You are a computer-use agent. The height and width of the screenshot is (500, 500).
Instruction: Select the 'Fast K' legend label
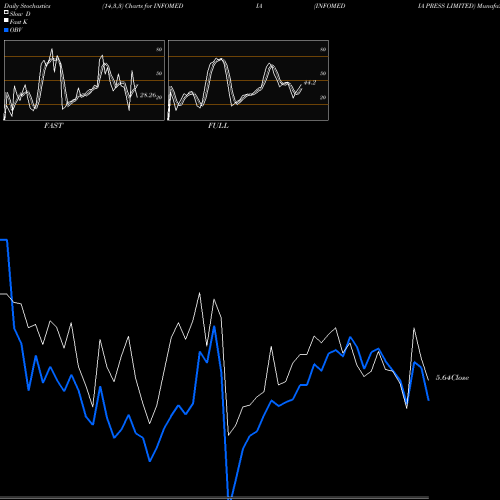tap(19, 22)
